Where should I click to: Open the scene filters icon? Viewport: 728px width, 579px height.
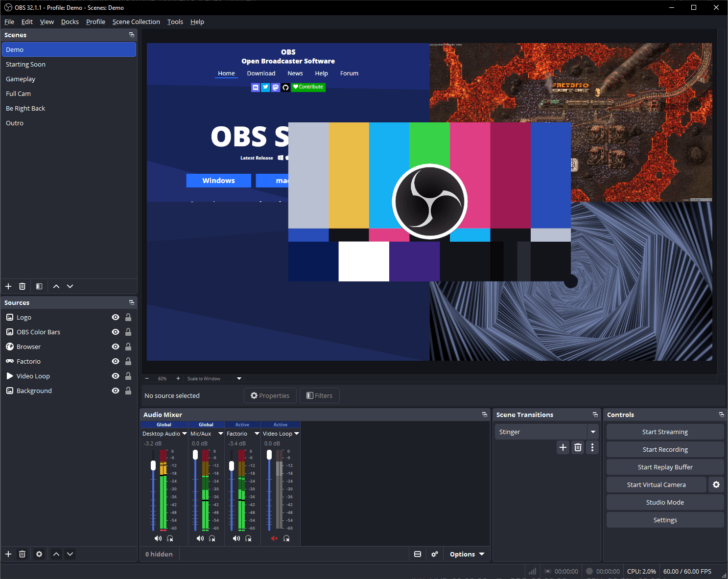[x=39, y=286]
